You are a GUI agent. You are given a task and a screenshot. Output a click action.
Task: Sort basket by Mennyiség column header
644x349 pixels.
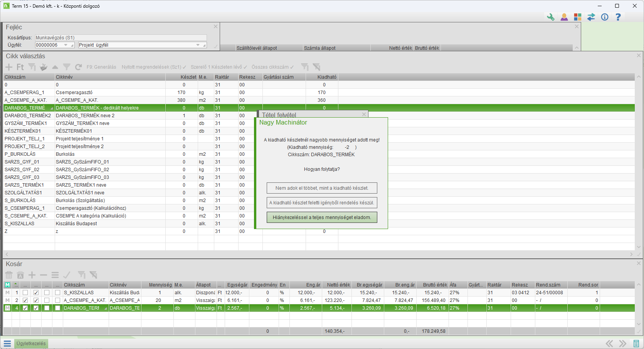pyautogui.click(x=157, y=285)
